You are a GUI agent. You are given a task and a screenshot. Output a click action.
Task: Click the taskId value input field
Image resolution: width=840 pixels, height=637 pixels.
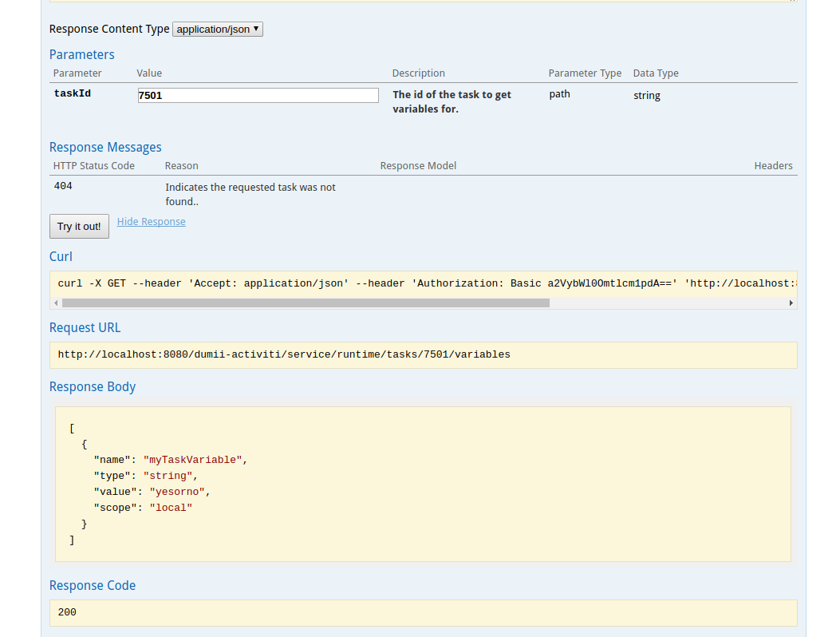pyautogui.click(x=258, y=96)
